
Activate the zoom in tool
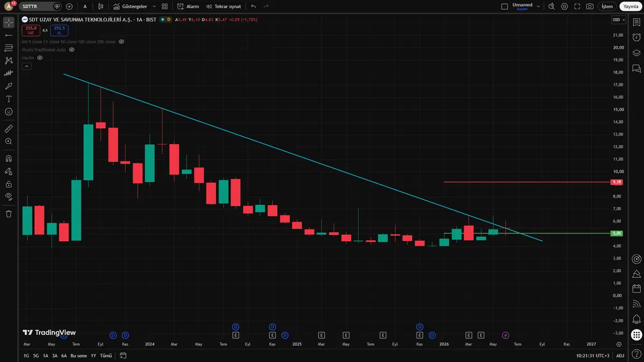pyautogui.click(x=9, y=142)
